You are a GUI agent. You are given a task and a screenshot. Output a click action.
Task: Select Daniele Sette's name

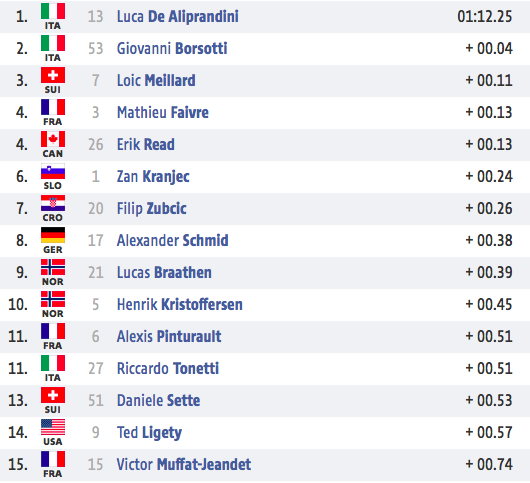click(x=158, y=400)
